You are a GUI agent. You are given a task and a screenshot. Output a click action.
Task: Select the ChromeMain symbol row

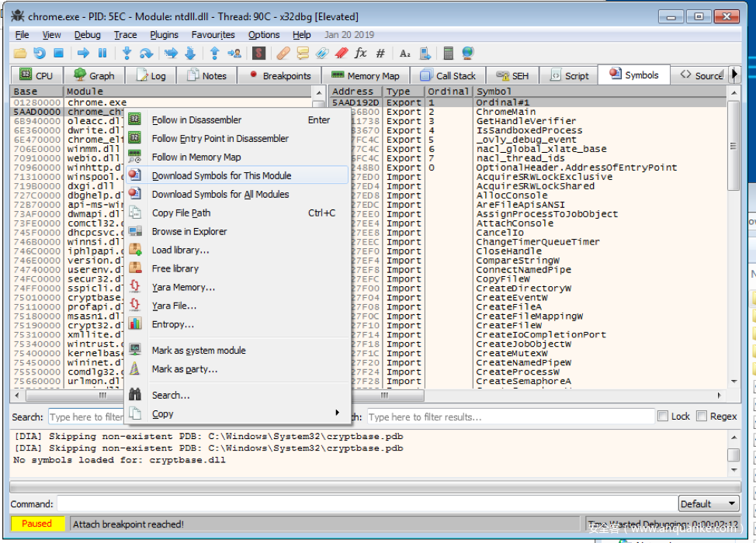coord(529,112)
